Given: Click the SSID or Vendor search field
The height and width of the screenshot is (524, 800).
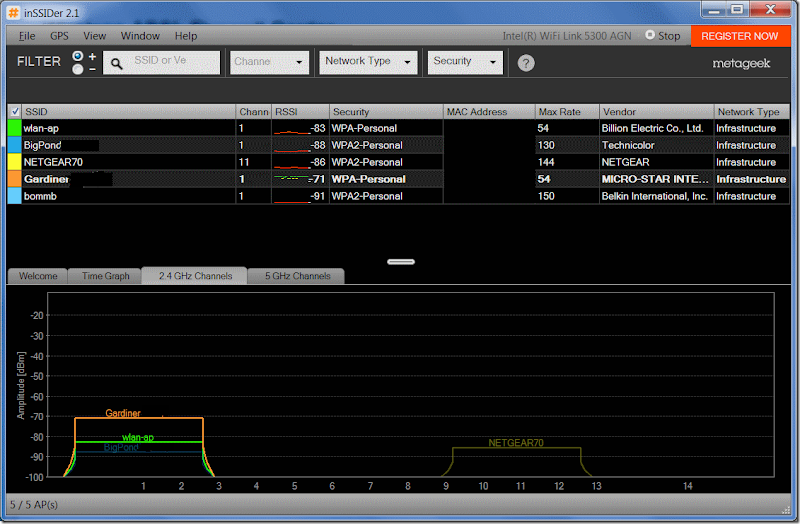Looking at the screenshot, I should point(161,62).
